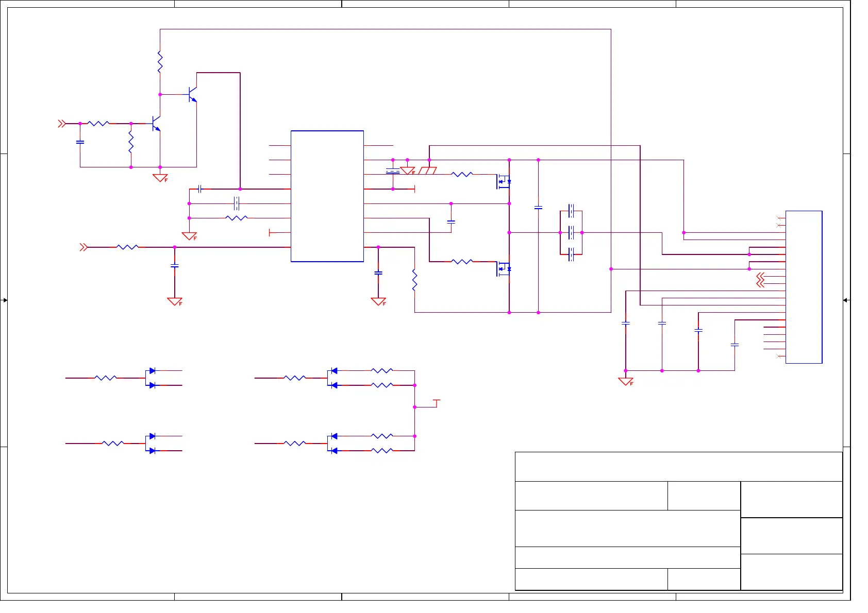Click the lower NPN transistor symbol

(156, 124)
